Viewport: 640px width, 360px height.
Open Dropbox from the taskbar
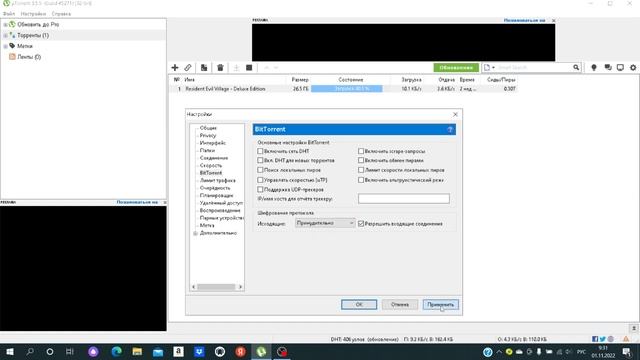click(199, 351)
